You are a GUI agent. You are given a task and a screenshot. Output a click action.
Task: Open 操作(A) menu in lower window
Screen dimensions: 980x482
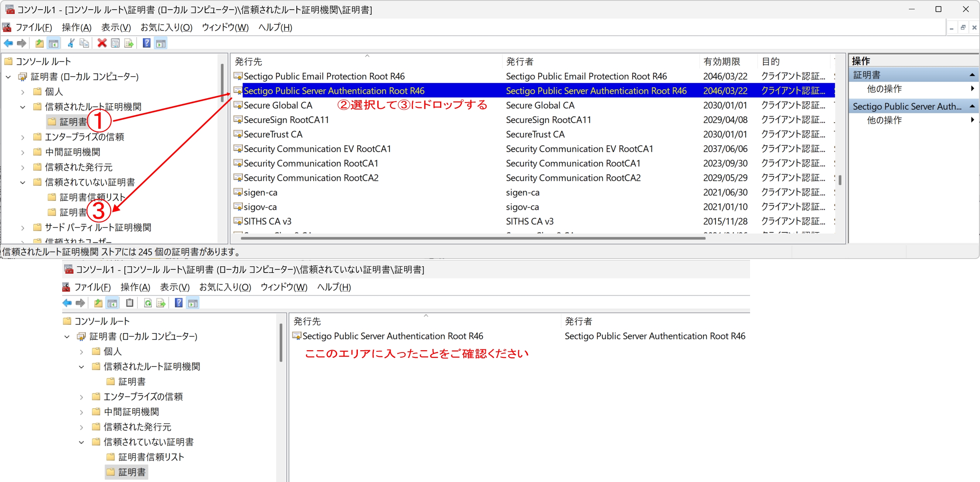click(135, 287)
